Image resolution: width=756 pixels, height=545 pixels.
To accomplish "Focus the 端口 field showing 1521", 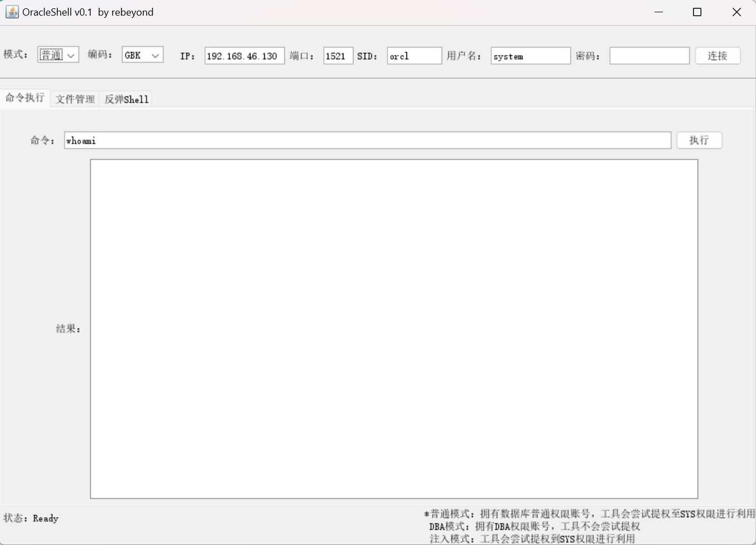I will click(x=338, y=56).
